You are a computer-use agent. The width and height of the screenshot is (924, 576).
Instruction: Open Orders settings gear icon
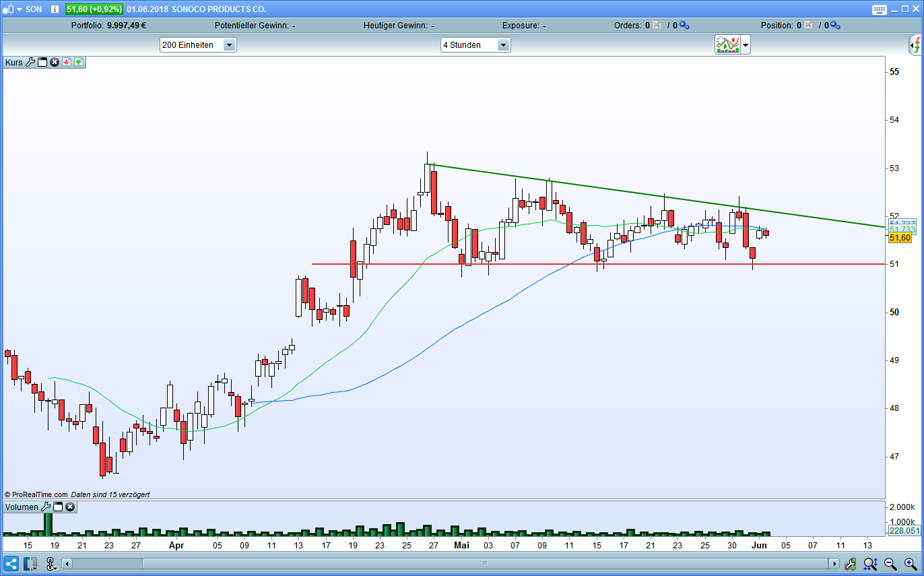pos(684,26)
